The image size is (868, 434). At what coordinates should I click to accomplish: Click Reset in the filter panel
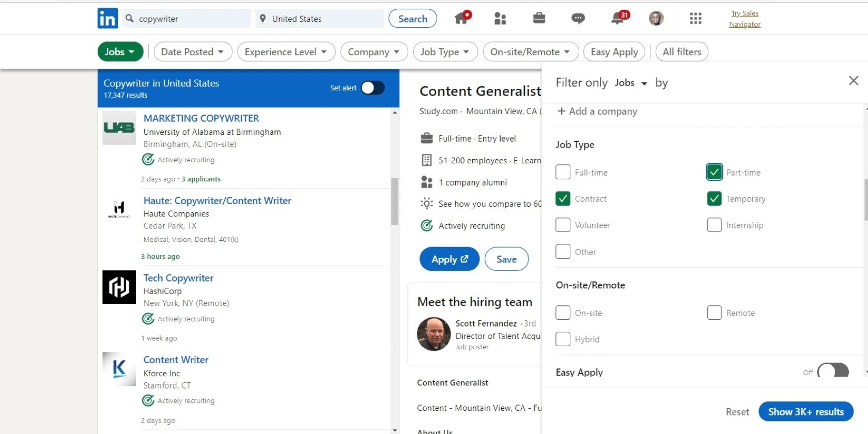coord(737,412)
